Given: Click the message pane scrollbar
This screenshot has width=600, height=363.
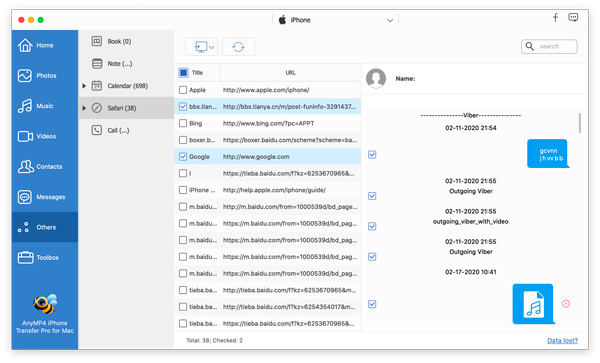Looking at the screenshot, I should [580, 123].
